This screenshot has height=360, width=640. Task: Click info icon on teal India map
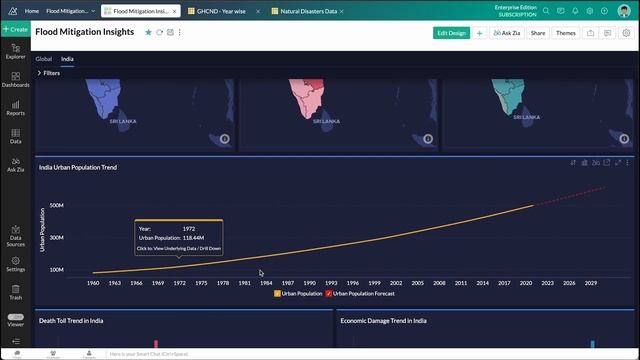pos(624,139)
